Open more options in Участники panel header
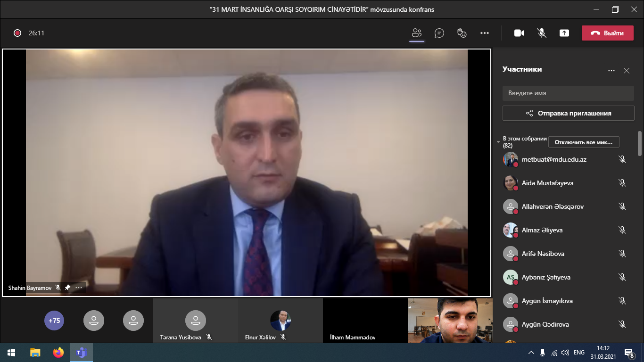This screenshot has width=644, height=362. [x=611, y=71]
